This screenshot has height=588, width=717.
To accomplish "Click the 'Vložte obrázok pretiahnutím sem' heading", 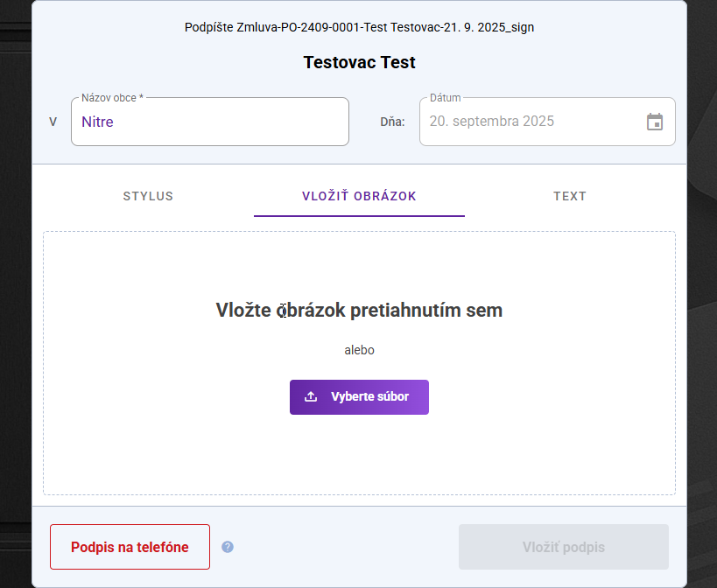I will pyautogui.click(x=359, y=310).
